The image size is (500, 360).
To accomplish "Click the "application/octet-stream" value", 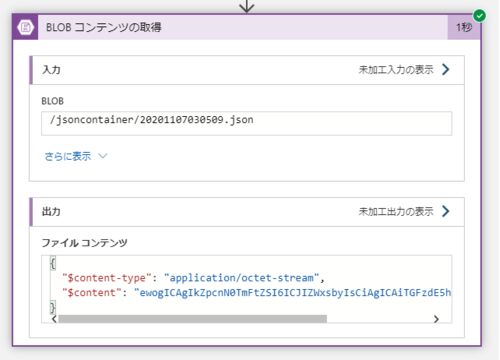I will point(242,278).
